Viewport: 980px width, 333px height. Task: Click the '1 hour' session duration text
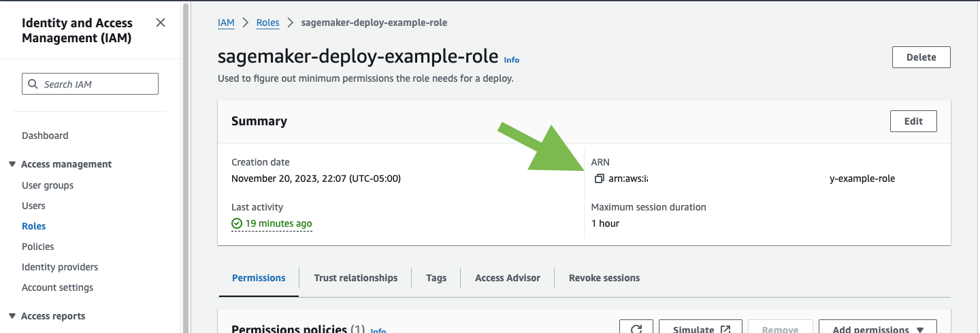pos(605,223)
